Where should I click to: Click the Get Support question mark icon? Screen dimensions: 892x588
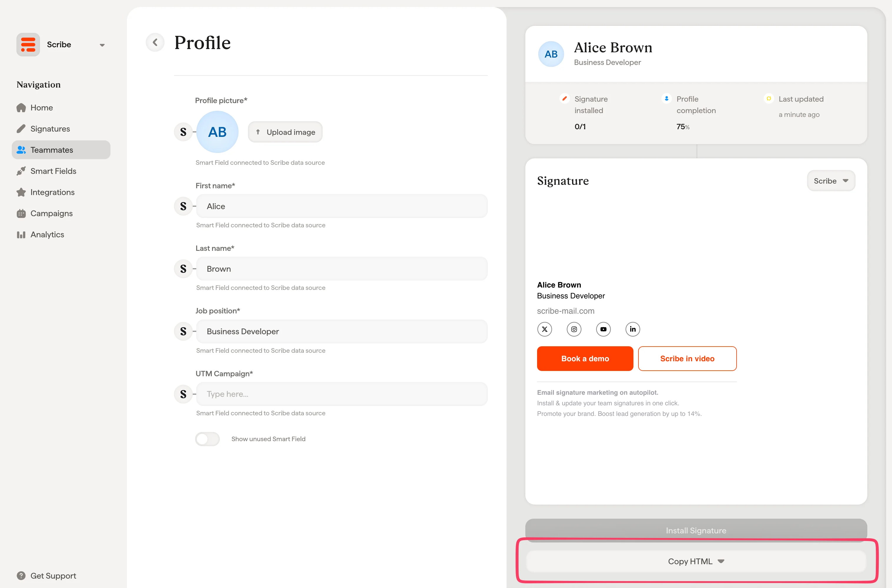tap(21, 576)
